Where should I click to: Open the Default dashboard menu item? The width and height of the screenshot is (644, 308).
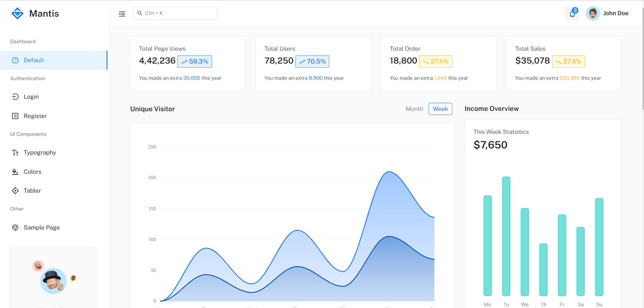(54, 60)
